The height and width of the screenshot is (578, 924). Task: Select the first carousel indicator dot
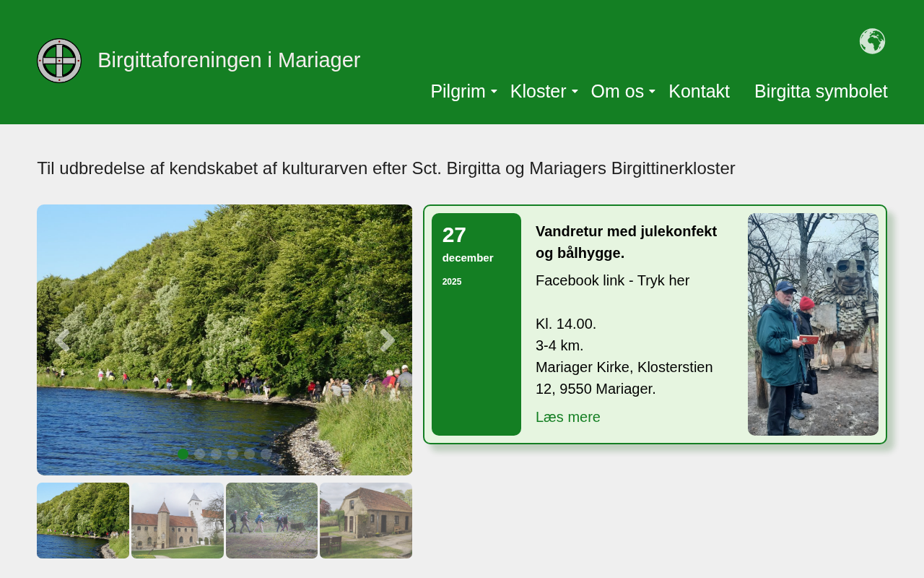tap(183, 454)
